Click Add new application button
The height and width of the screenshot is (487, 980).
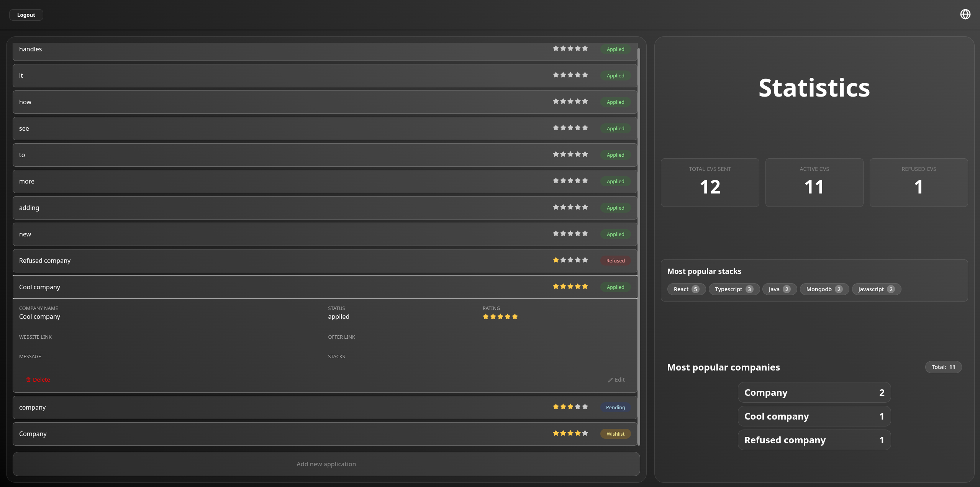[326, 464]
